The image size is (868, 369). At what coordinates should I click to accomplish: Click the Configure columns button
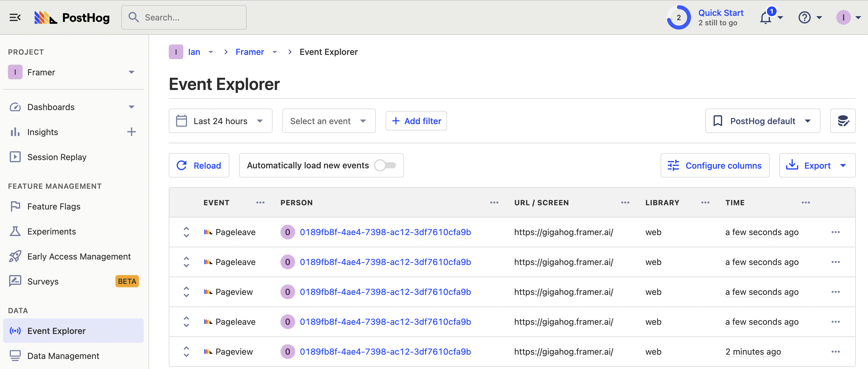point(715,165)
